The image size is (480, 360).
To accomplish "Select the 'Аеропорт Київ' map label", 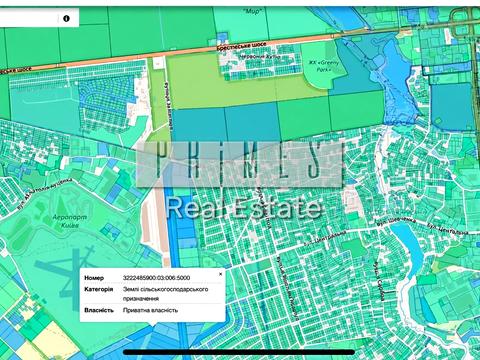I will click(x=70, y=221).
